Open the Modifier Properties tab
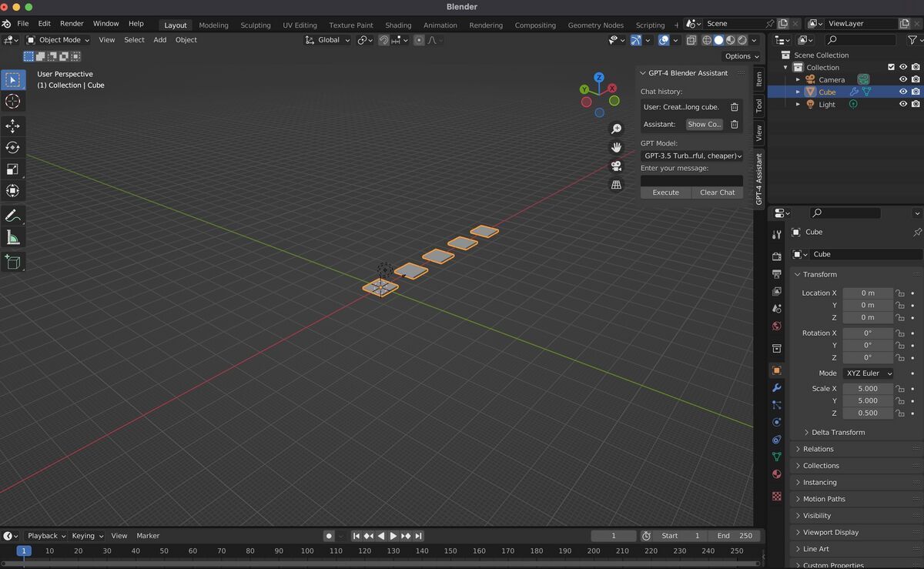Image resolution: width=924 pixels, height=569 pixels. [x=776, y=387]
